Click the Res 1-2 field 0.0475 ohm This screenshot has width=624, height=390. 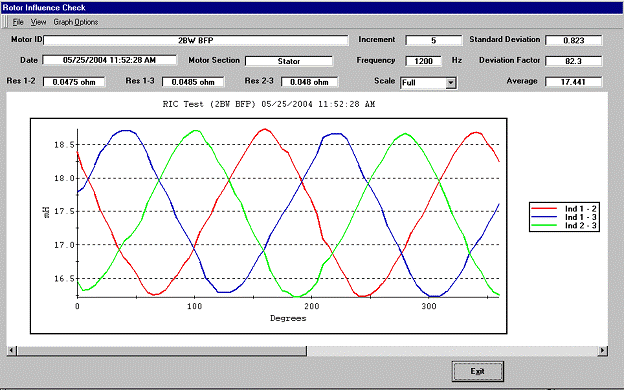(x=74, y=82)
